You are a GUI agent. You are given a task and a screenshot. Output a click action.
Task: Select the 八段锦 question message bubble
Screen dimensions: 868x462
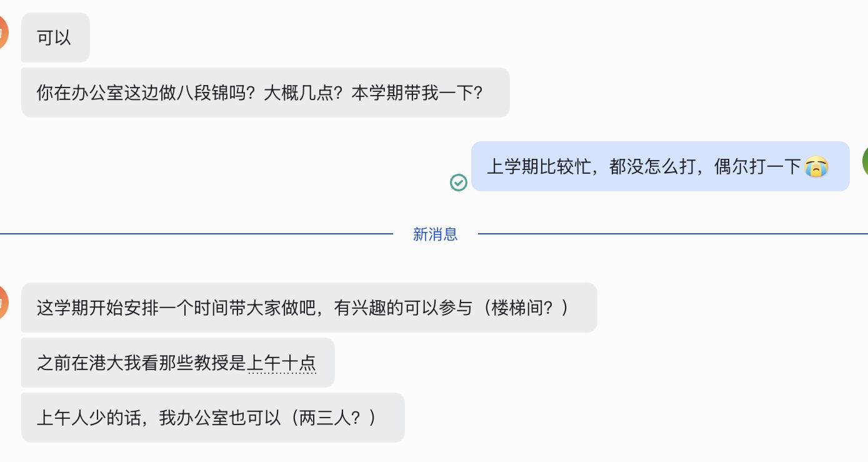(x=266, y=93)
